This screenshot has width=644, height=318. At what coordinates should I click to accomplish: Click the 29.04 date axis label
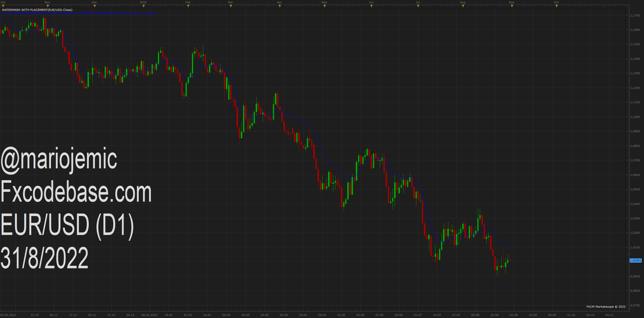pyautogui.click(x=322, y=315)
